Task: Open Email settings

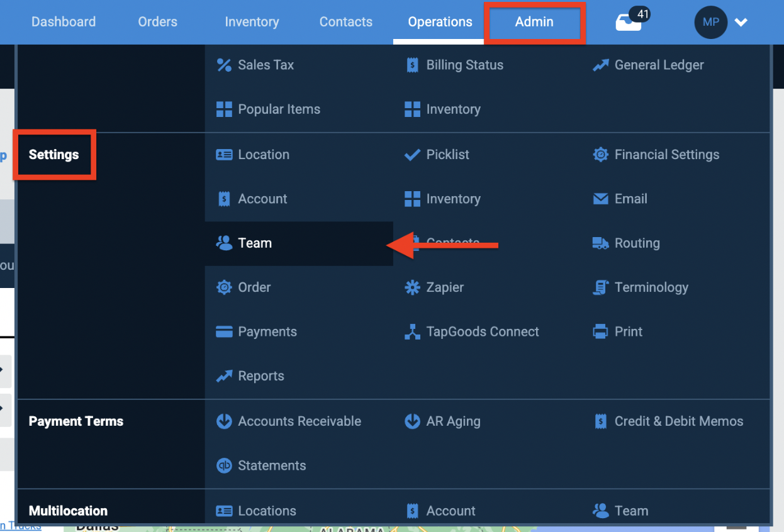Action: tap(630, 199)
